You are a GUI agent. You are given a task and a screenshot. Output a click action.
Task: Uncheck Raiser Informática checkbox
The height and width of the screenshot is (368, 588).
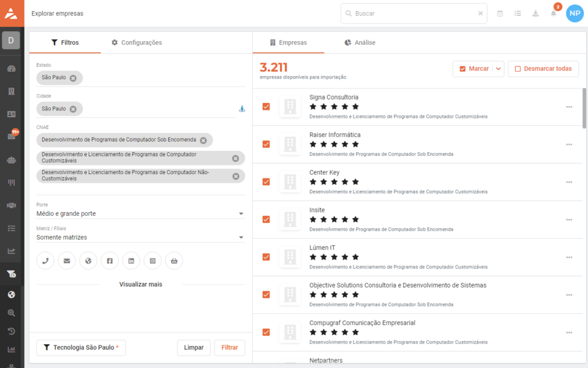coord(266,144)
